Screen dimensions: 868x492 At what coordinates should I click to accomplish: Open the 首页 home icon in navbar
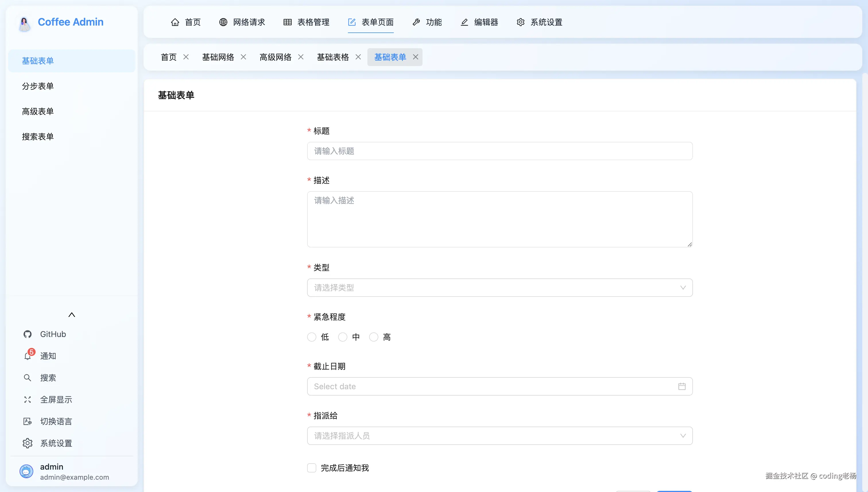[x=175, y=22]
